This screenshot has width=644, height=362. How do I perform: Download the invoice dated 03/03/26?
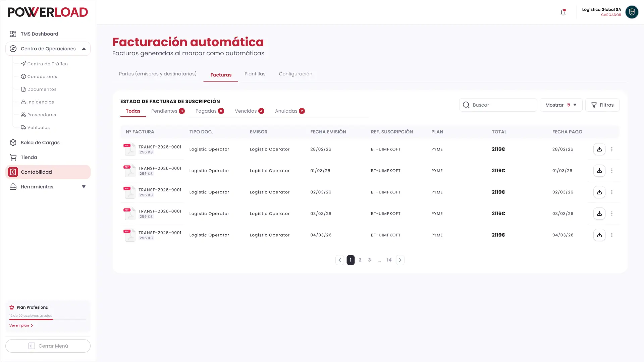[599, 214]
